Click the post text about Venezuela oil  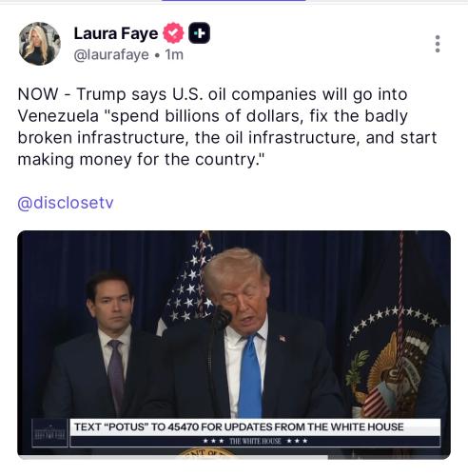227,127
